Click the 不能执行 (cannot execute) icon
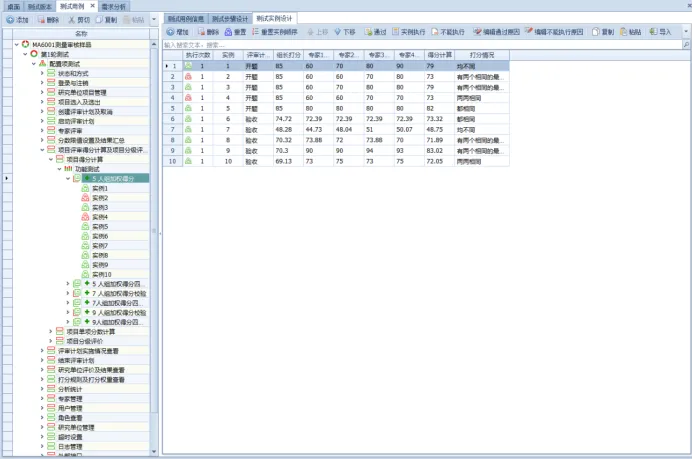The width and height of the screenshot is (693, 459). pos(435,32)
